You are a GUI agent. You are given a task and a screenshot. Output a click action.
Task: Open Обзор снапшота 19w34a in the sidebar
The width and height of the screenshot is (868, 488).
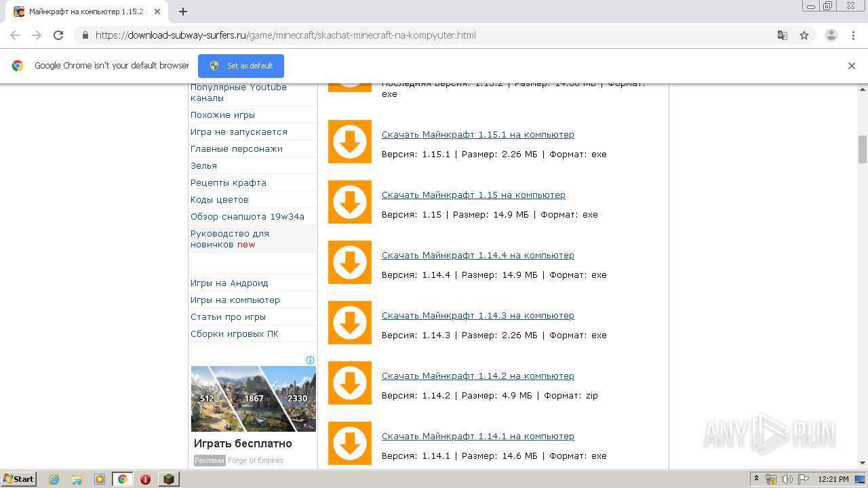(x=248, y=217)
